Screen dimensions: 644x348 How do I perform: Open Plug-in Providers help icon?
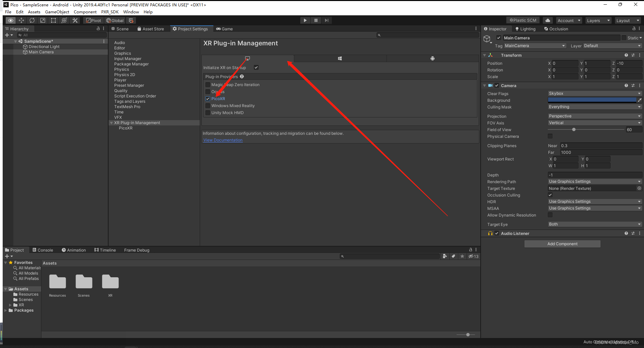tap(242, 76)
